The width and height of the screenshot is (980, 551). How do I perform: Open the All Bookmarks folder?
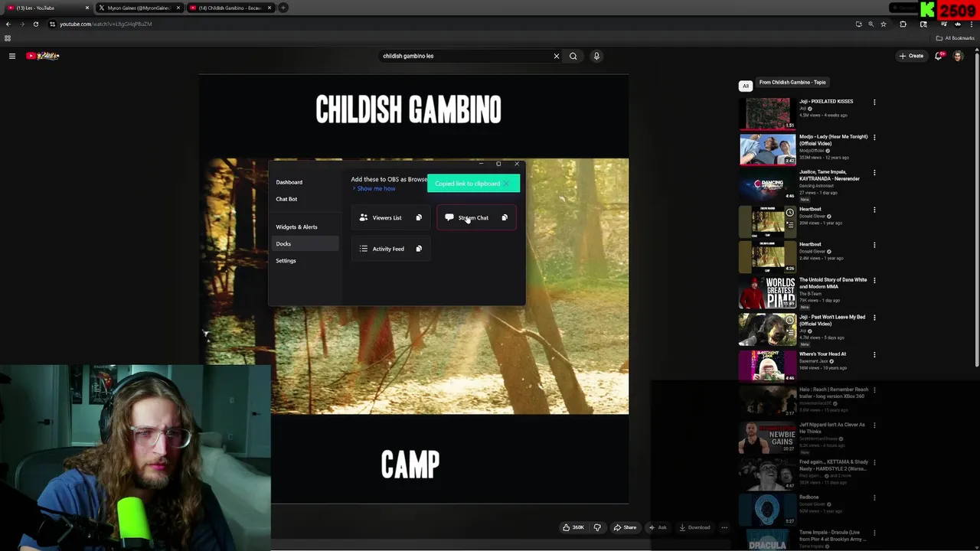tap(955, 38)
